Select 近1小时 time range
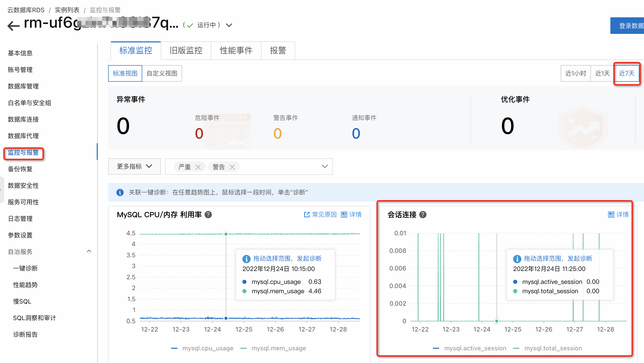The width and height of the screenshot is (644, 363). click(x=575, y=73)
